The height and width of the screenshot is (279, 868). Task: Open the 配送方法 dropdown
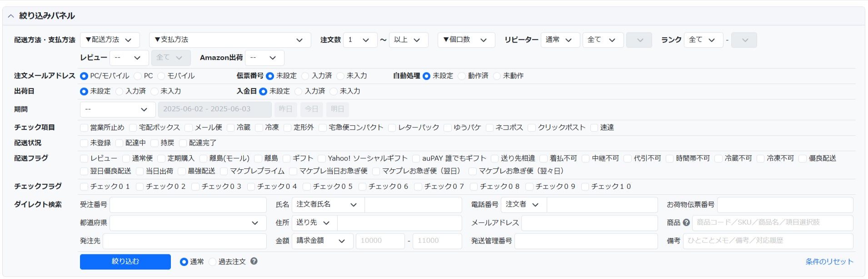click(110, 40)
